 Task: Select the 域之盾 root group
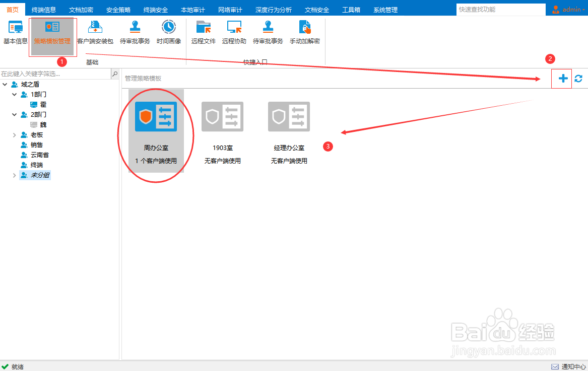coord(26,85)
